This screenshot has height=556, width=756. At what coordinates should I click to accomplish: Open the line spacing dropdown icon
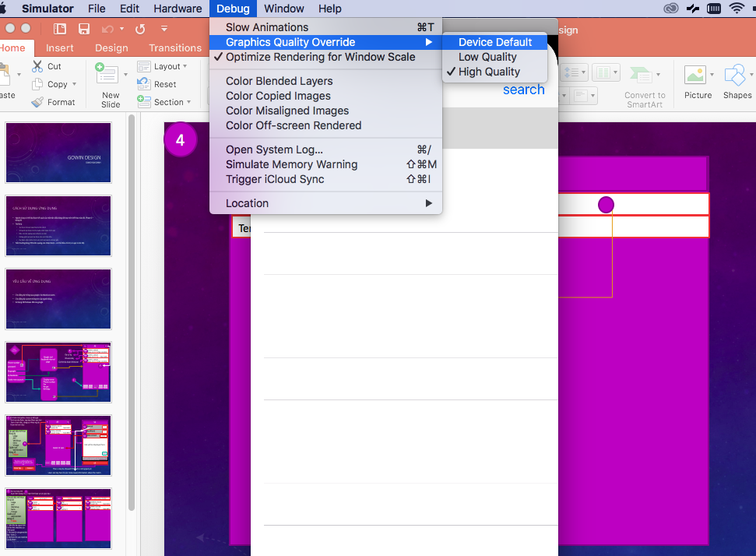click(575, 73)
